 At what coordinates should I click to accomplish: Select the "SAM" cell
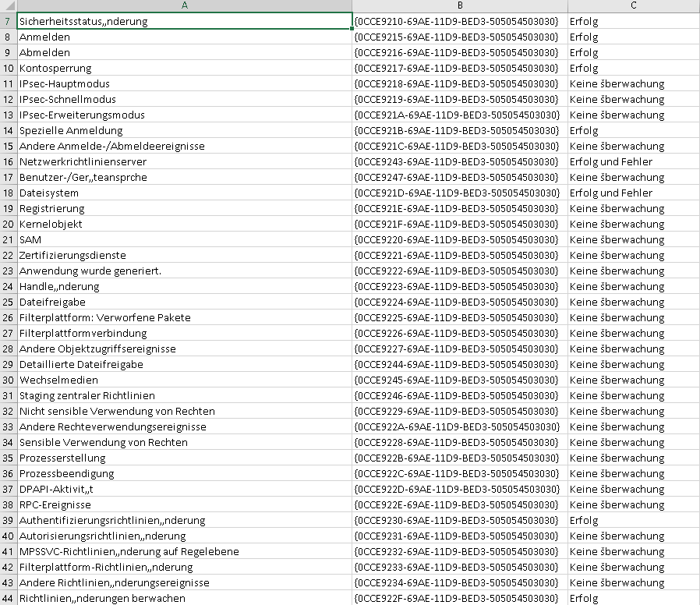30,239
